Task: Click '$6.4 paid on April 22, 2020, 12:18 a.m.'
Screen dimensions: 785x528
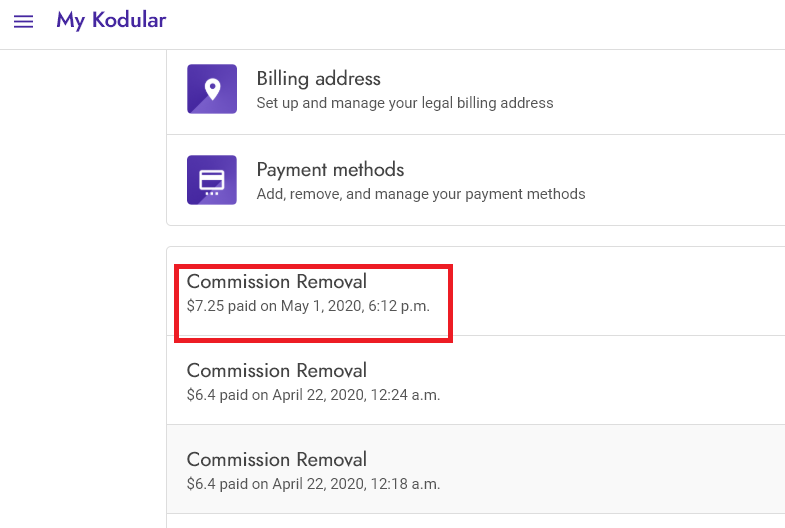Action: [313, 484]
